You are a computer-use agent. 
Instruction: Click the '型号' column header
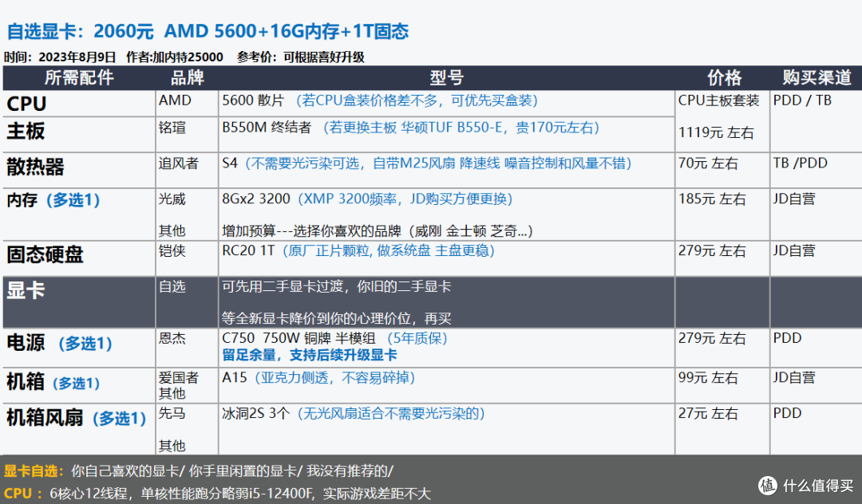[446, 78]
